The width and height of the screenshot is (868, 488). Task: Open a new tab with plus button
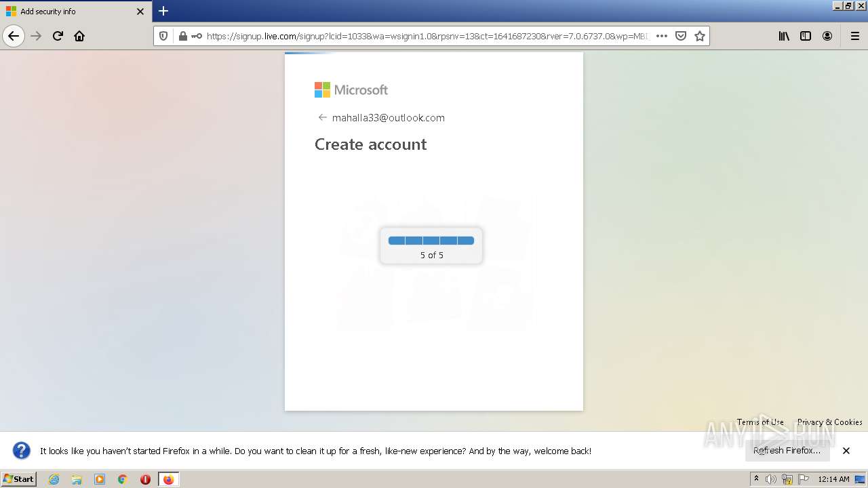point(163,11)
